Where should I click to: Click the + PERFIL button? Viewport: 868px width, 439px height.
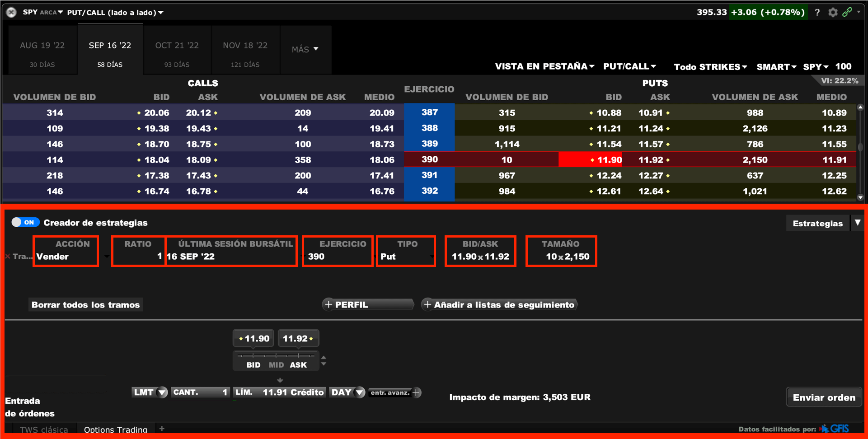(368, 305)
